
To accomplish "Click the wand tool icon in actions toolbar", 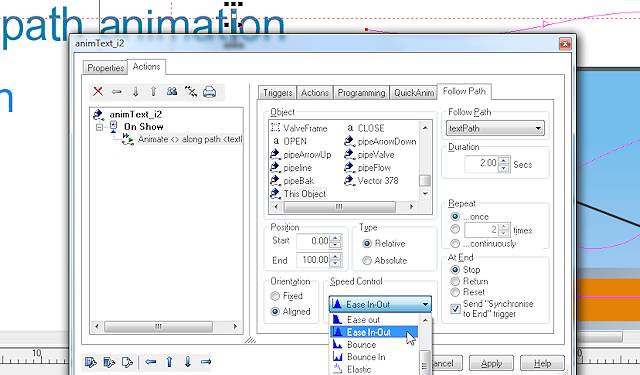I will 191,91.
